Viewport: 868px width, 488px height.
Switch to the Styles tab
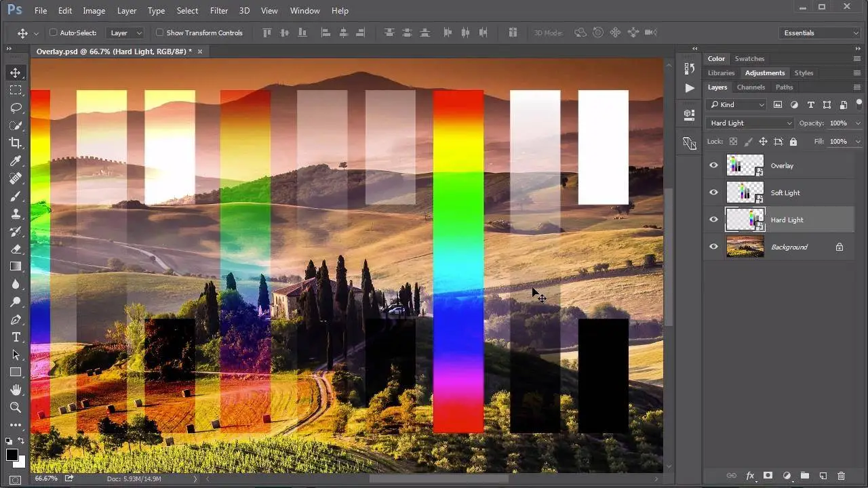coord(804,73)
